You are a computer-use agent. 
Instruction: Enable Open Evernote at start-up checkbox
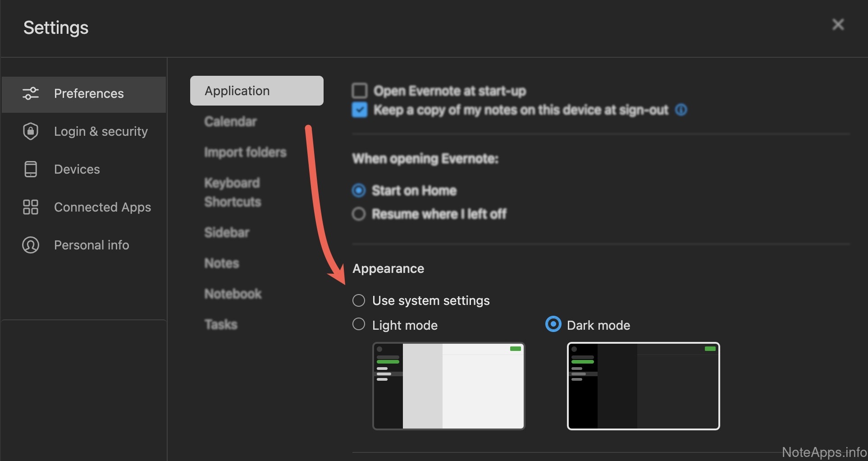pos(359,91)
